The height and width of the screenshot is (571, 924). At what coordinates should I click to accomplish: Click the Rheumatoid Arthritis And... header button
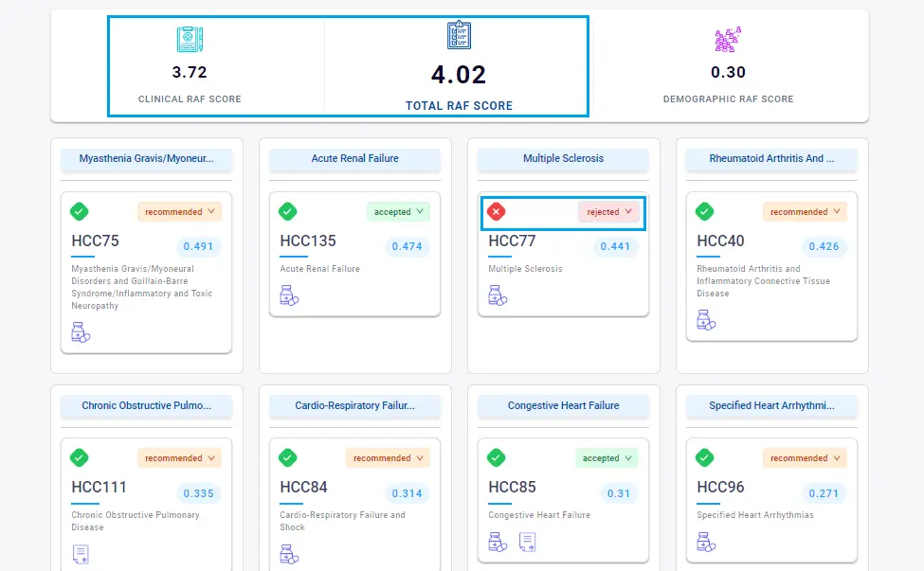pyautogui.click(x=771, y=158)
